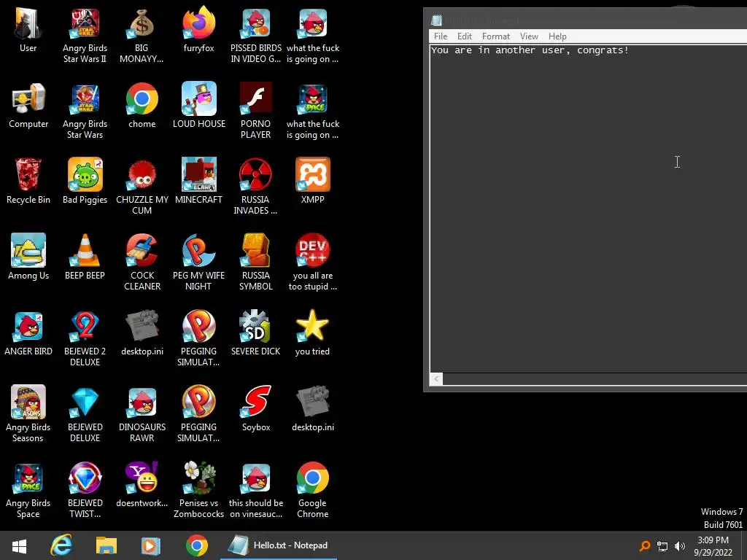747x560 pixels.
Task: Select the furryfox Firefox shortcut
Action: (198, 31)
